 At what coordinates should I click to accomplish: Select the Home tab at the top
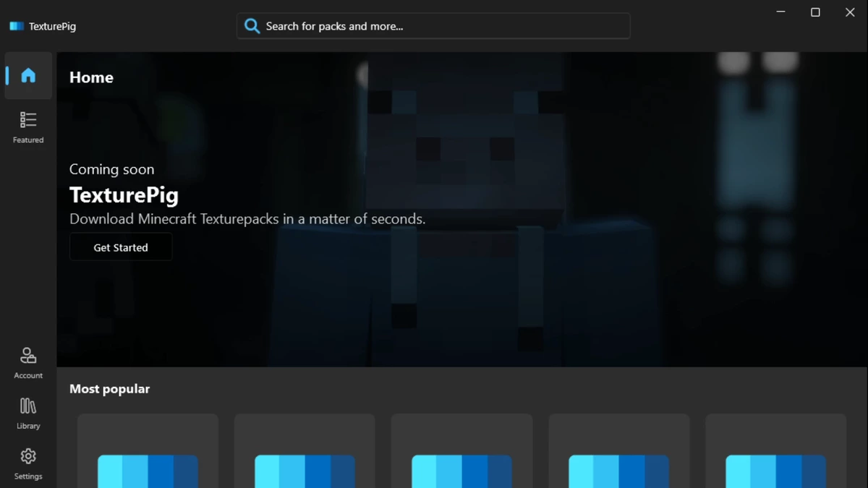[91, 77]
